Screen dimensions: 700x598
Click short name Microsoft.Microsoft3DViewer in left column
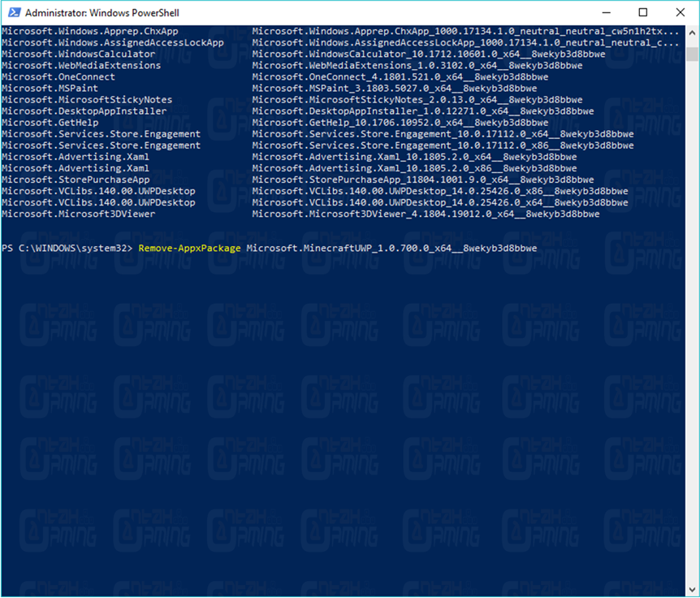[78, 214]
